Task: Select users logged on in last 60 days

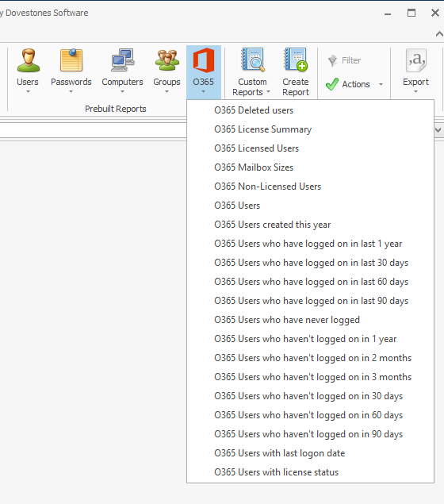Action: click(x=310, y=282)
